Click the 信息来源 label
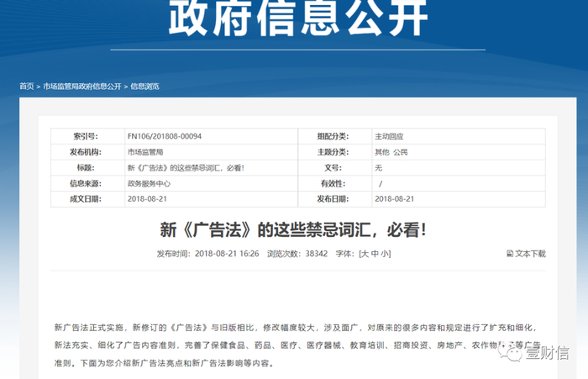This screenshot has height=379, width=588. (x=86, y=183)
